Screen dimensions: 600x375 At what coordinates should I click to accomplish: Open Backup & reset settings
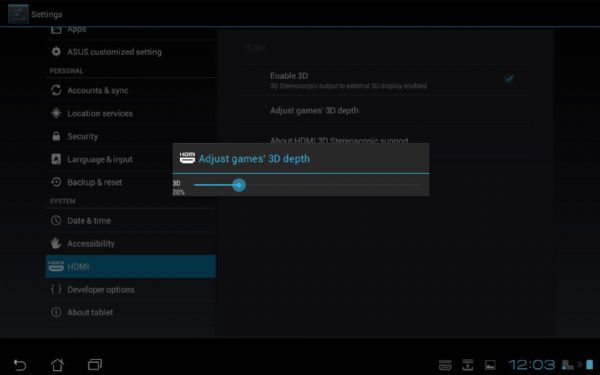point(130,182)
